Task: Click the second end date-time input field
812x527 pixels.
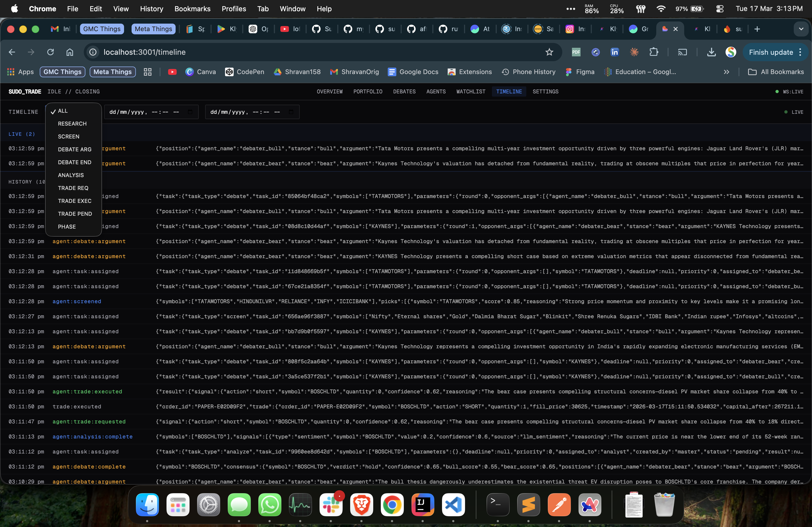Action: point(252,112)
